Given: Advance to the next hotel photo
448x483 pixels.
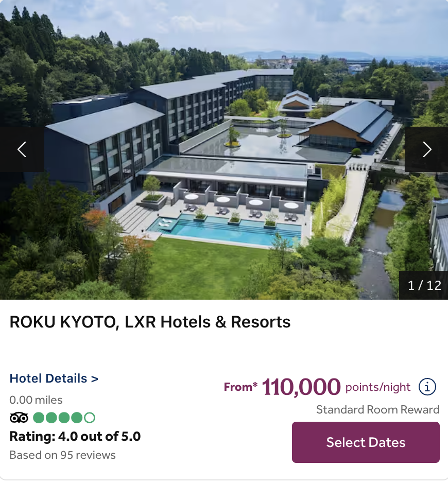Looking at the screenshot, I should click(x=426, y=149).
